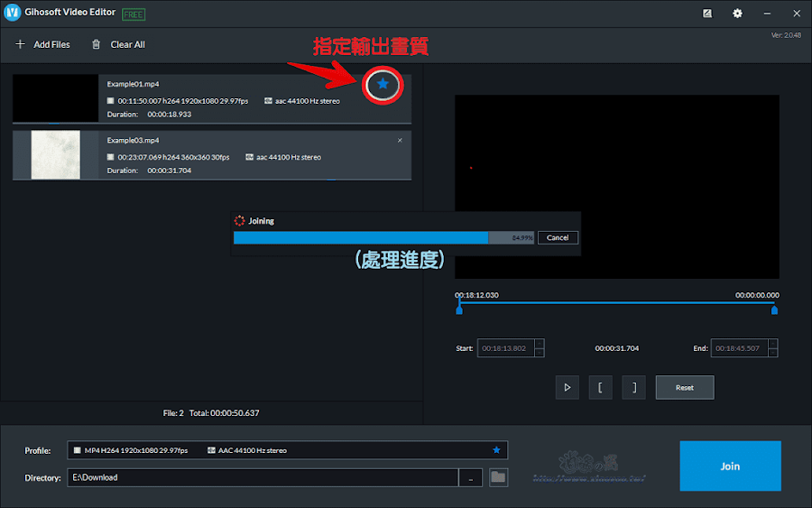The image size is (812, 508).
Task: Click Example01 aac 44100 Hz stereo info
Action: pyautogui.click(x=302, y=101)
